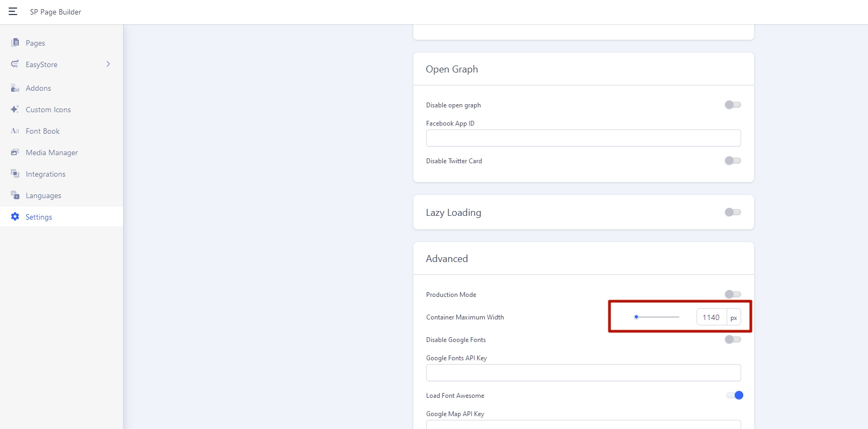Click the SP Page Builder title
Viewport: 868px width, 429px height.
(x=55, y=12)
